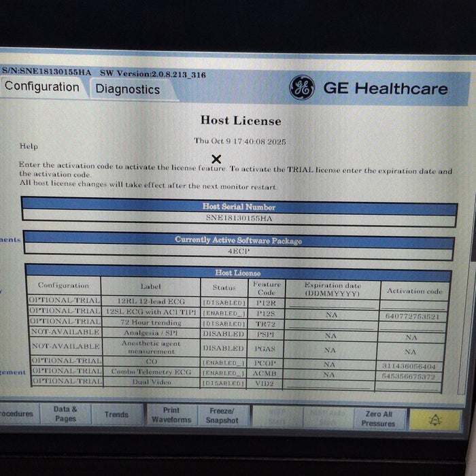Toggle Dual Video status
Image resolution: width=476 pixels, height=476 pixels.
pyautogui.click(x=223, y=383)
